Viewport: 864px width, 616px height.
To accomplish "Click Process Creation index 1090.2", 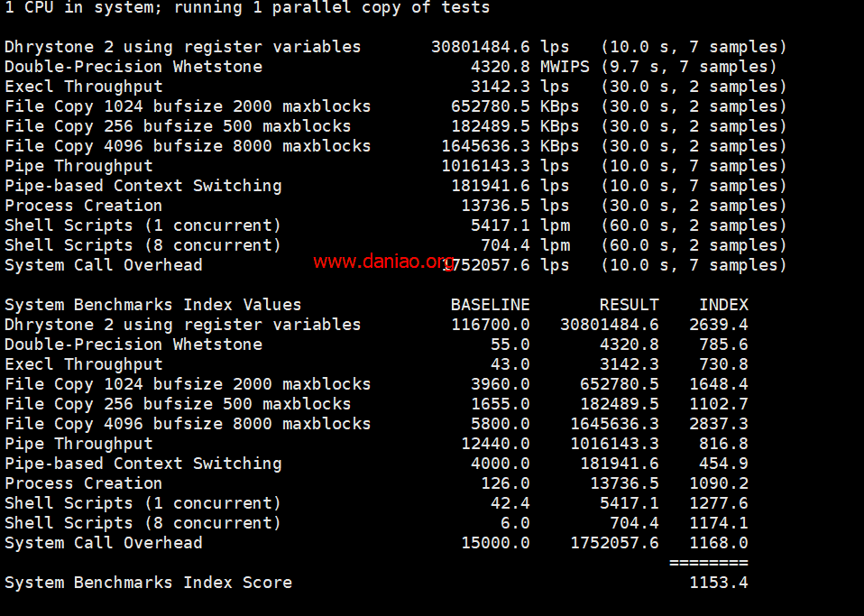I will [x=719, y=483].
